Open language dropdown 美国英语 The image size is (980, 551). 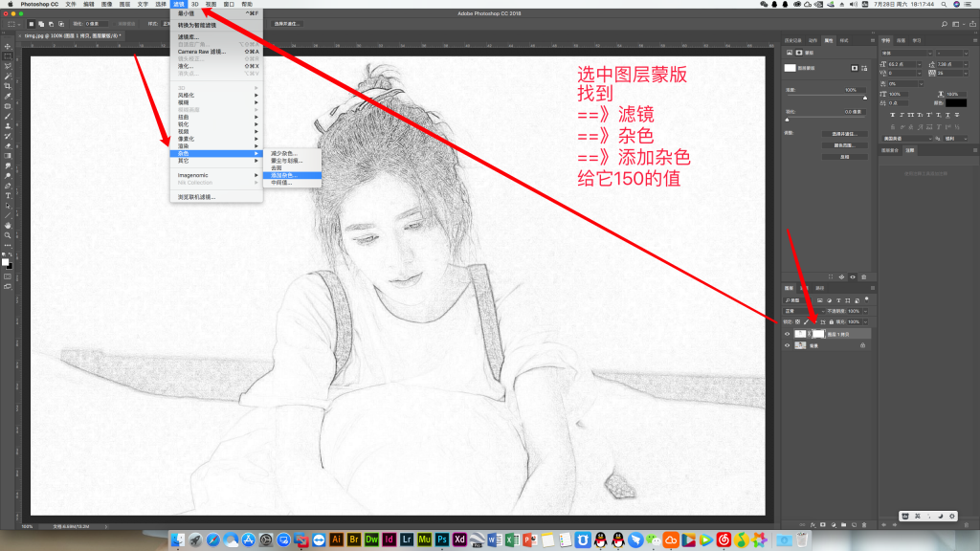point(907,139)
